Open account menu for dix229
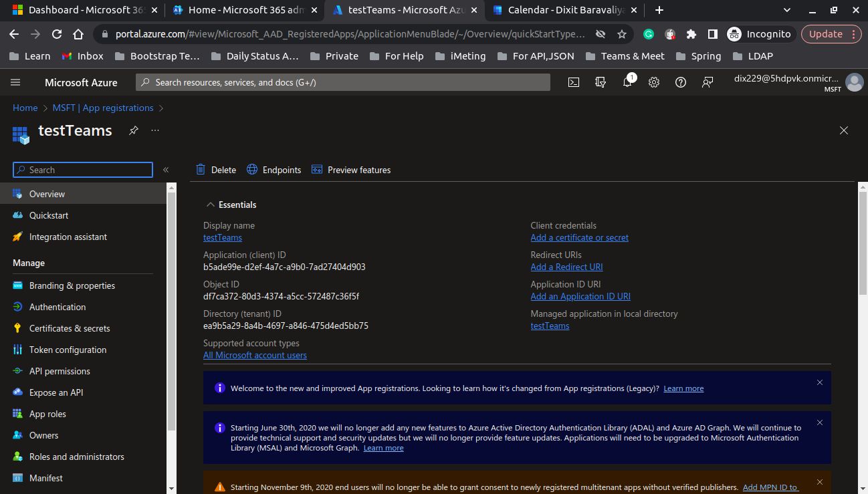The width and height of the screenshot is (868, 494). coord(798,82)
